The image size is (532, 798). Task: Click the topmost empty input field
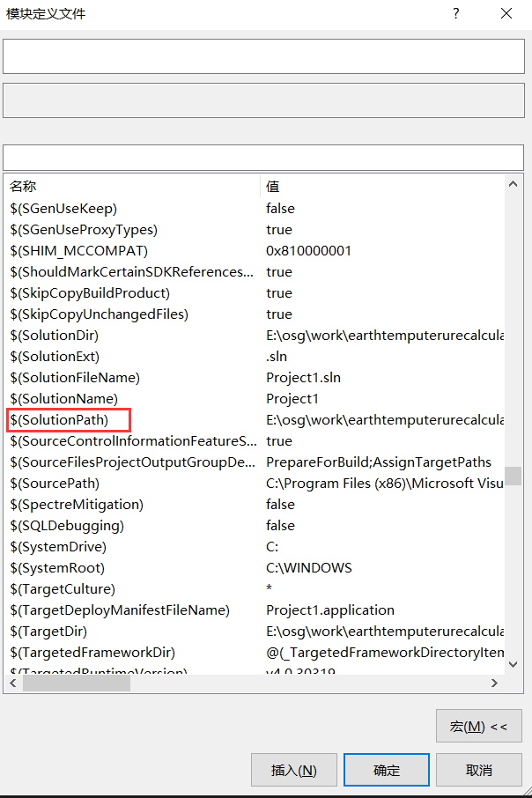(x=264, y=55)
